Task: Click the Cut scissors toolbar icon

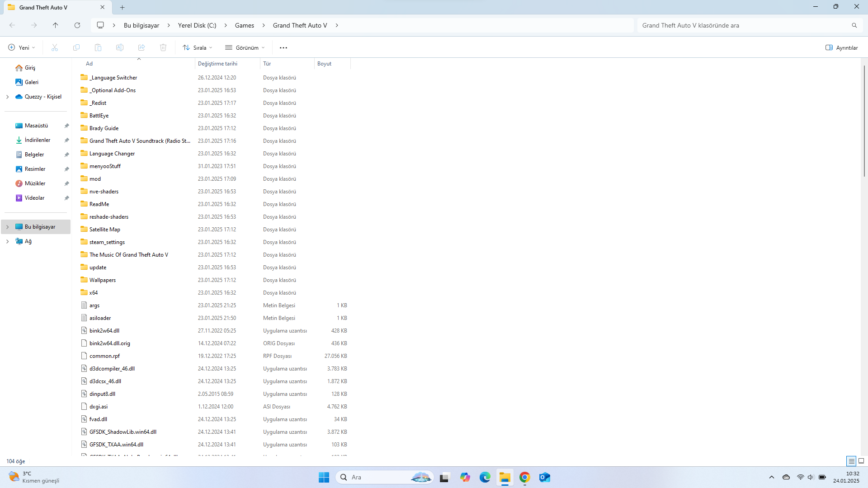Action: (x=55, y=47)
